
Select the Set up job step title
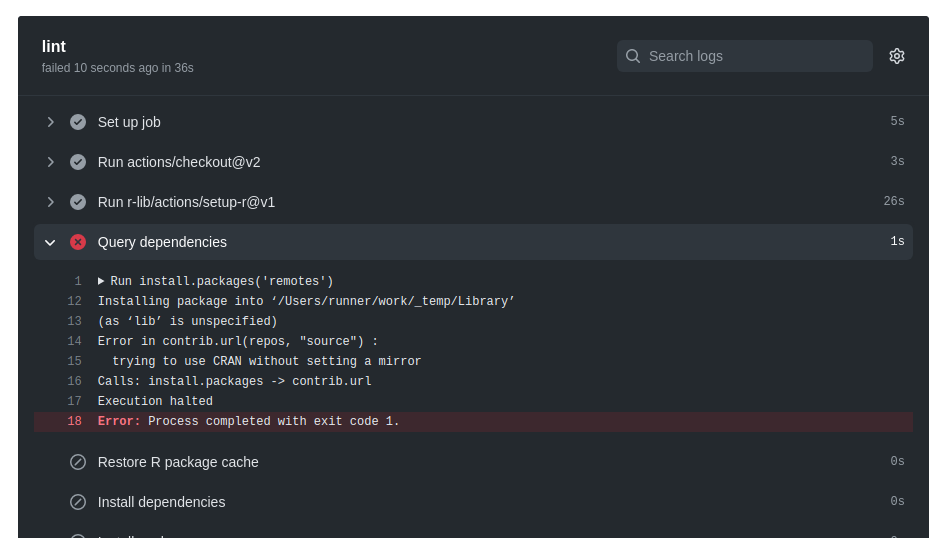[129, 122]
